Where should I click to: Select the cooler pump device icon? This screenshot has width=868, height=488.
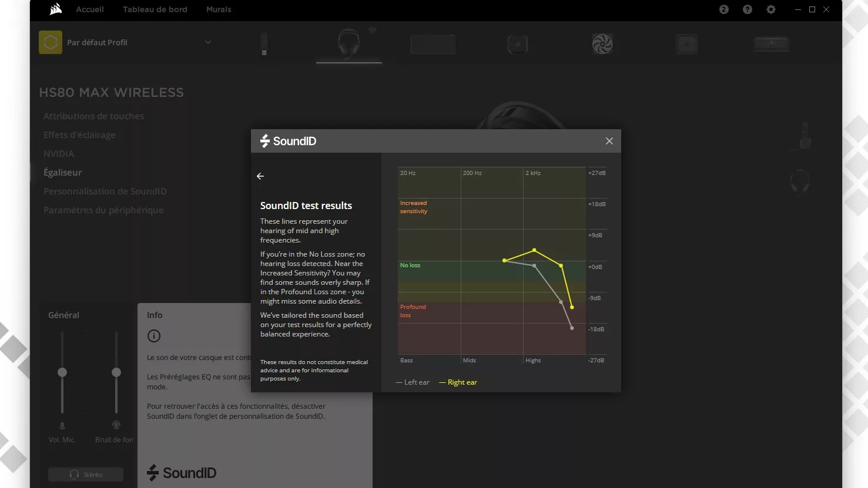coord(518,44)
